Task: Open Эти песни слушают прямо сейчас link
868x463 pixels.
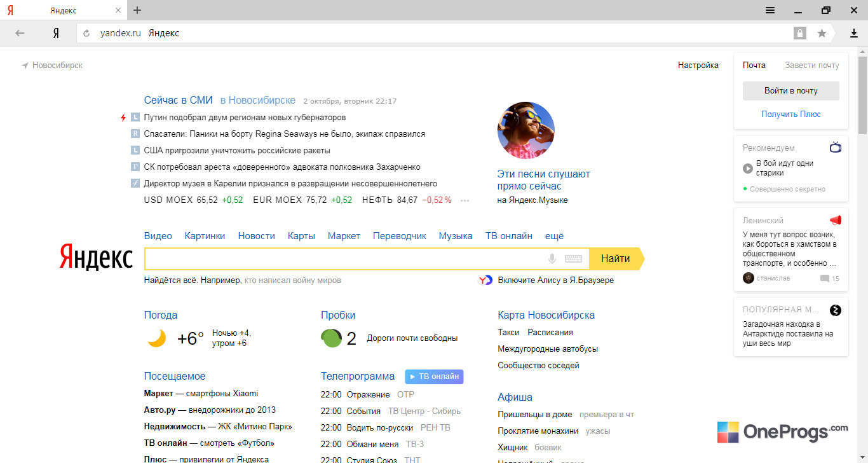Action: point(544,180)
